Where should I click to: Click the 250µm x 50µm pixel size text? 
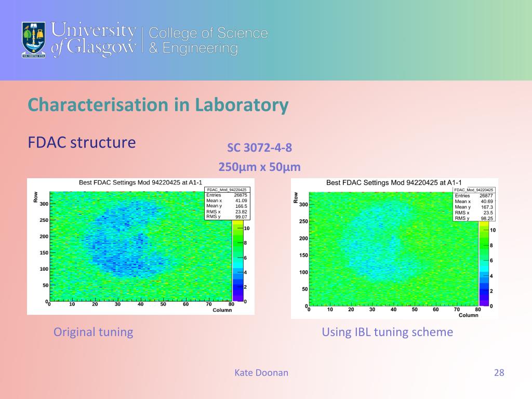coord(260,167)
